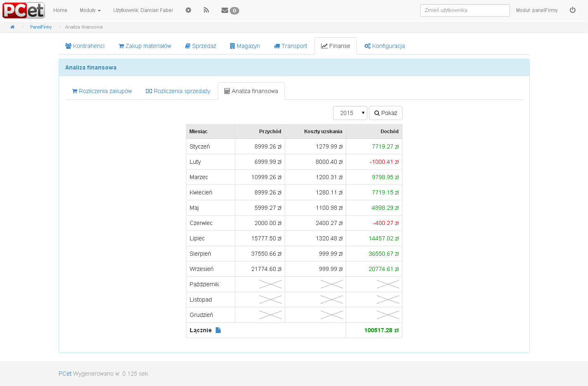Select the Marzec row label
This screenshot has width=588, height=386.
click(199, 177)
